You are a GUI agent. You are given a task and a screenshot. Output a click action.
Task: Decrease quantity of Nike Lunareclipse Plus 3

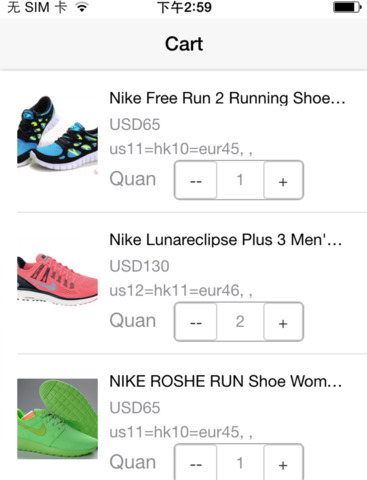click(196, 322)
